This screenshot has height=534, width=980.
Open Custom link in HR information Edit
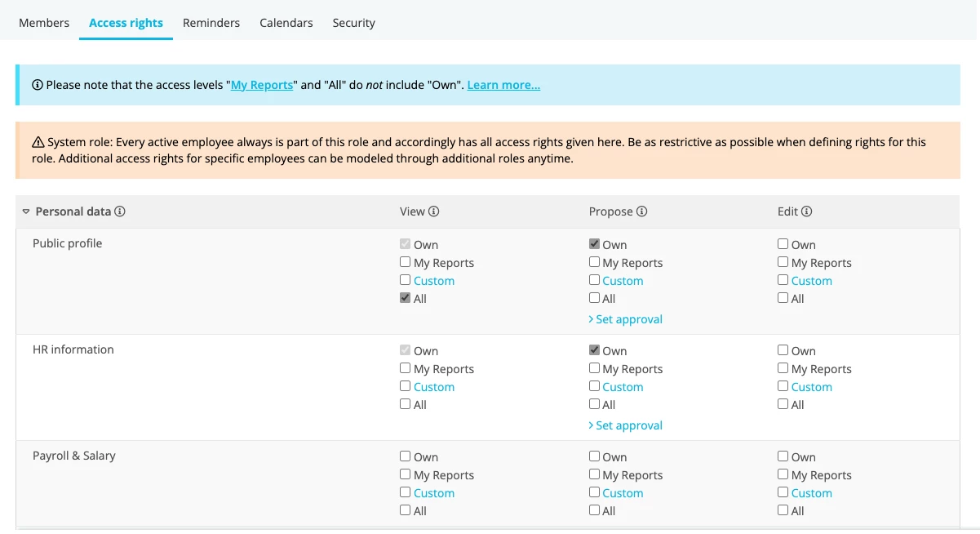pyautogui.click(x=812, y=387)
